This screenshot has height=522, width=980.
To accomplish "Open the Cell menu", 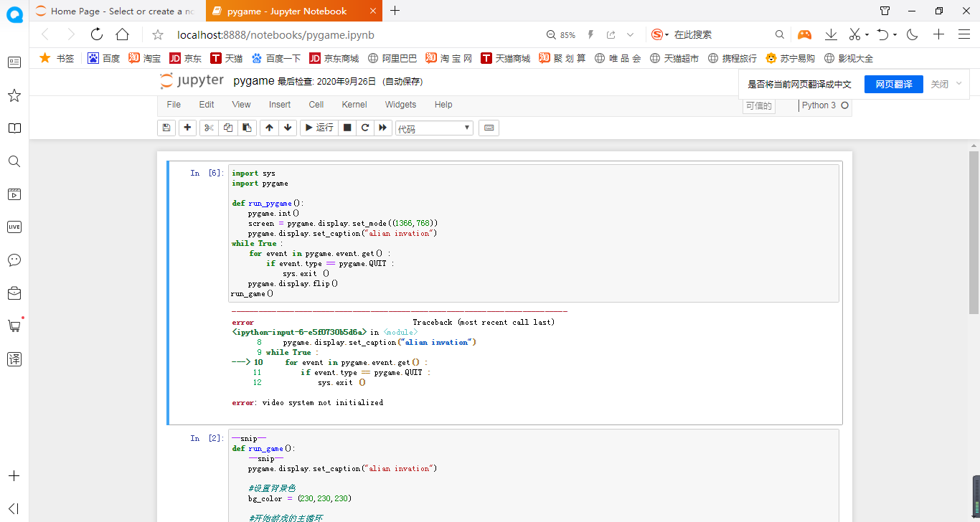I will tap(316, 105).
